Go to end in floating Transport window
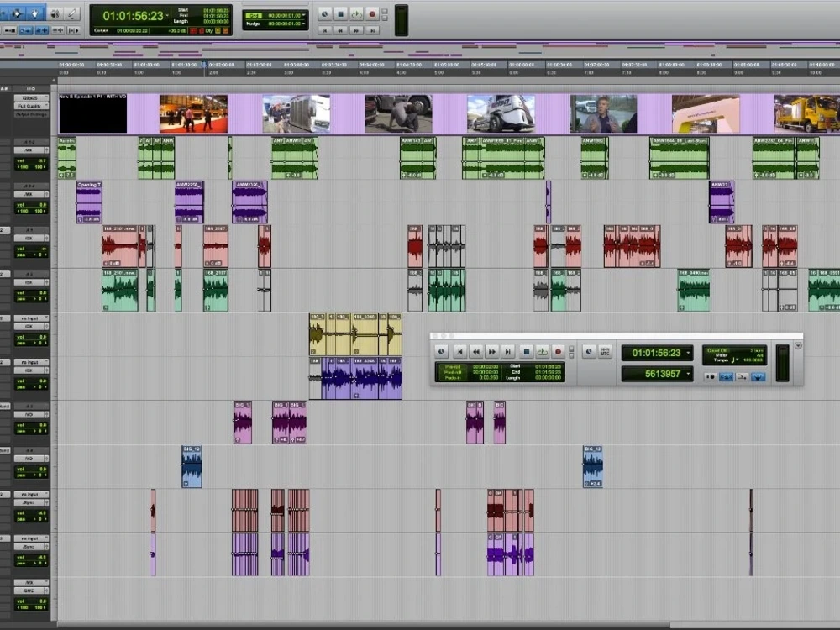The image size is (840, 630). (508, 351)
